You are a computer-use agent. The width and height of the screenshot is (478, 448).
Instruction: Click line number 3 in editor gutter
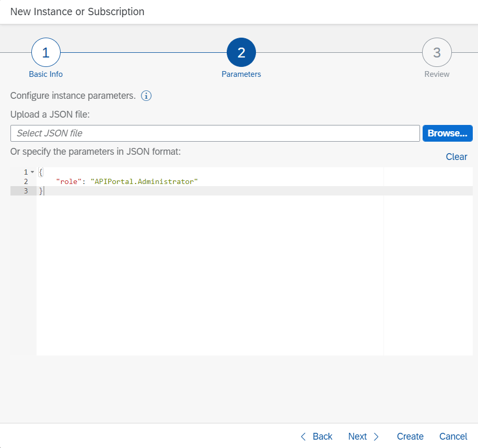pos(25,191)
